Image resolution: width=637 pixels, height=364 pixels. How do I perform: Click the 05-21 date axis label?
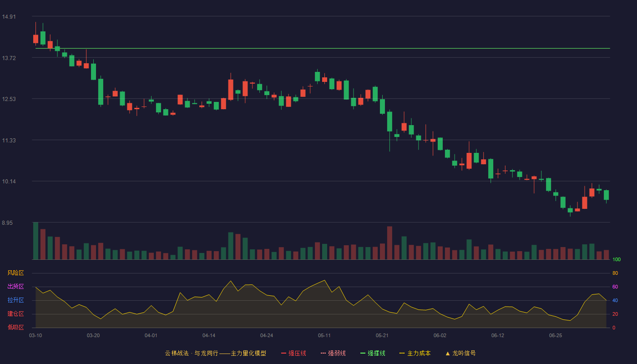382,335
